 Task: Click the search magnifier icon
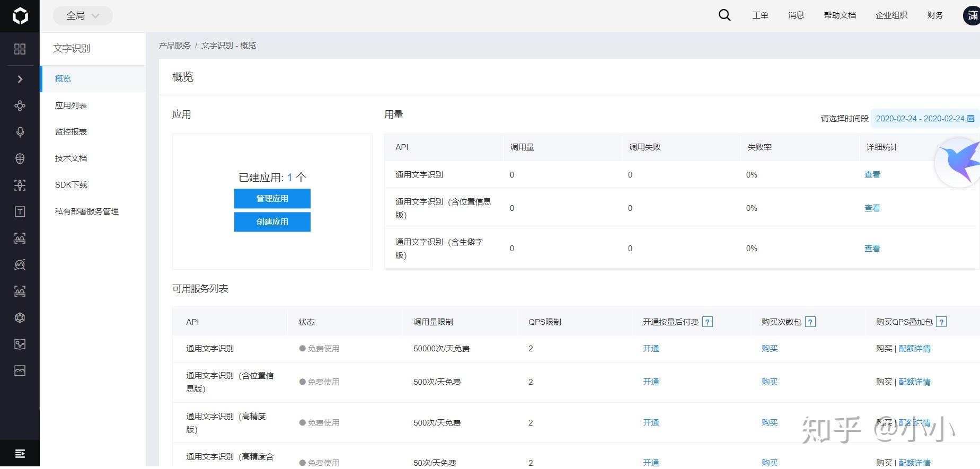click(725, 15)
